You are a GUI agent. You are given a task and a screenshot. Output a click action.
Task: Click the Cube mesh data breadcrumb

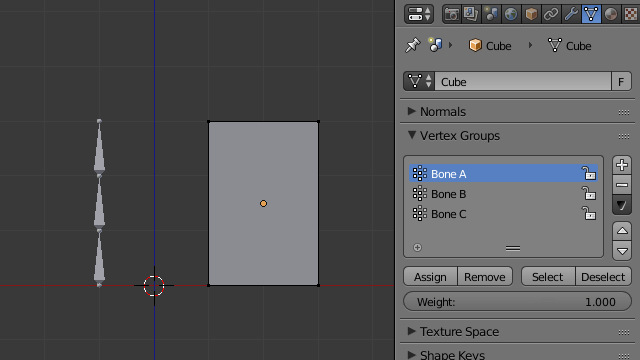tap(569, 46)
